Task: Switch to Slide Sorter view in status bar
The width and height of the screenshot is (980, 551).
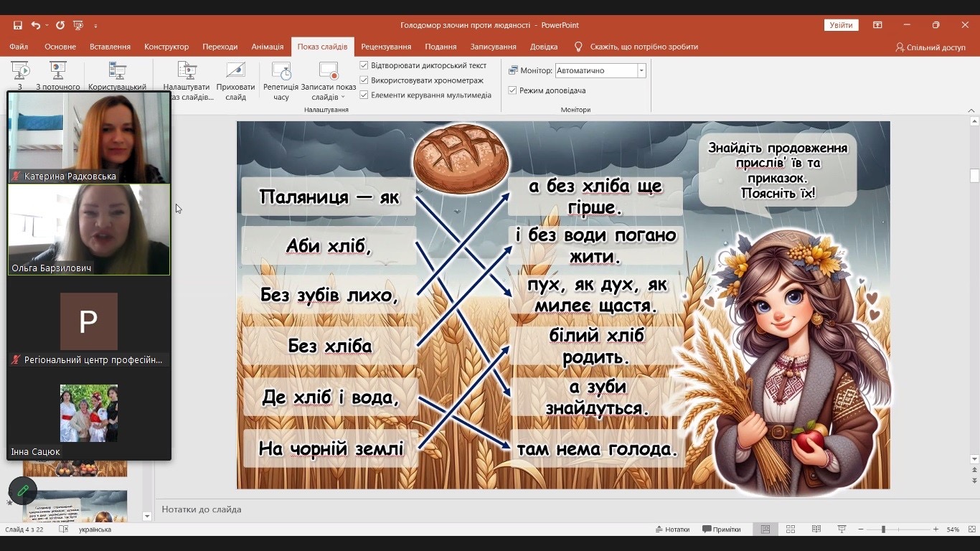Action: point(791,529)
